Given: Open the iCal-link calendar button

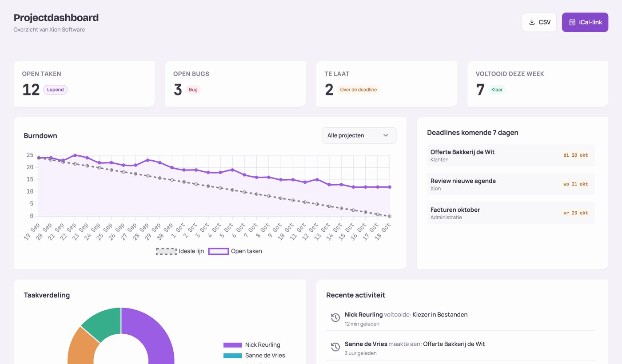Looking at the screenshot, I should click(585, 22).
